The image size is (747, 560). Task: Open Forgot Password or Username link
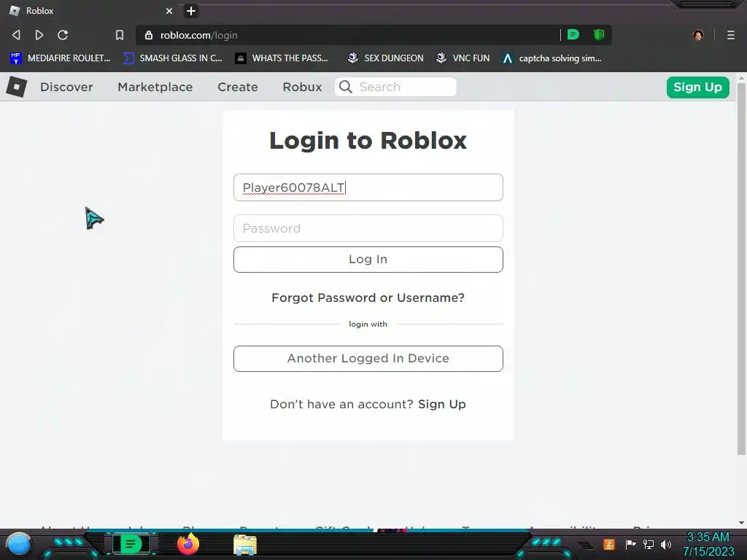point(368,297)
